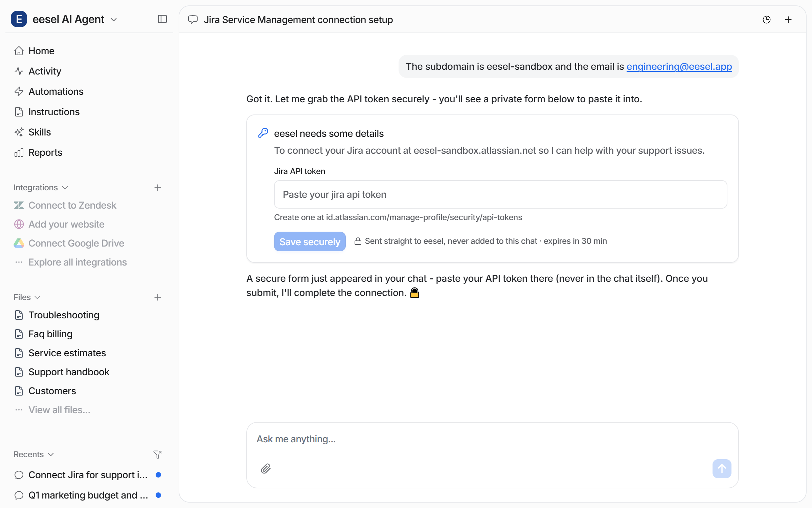Collapse the Recents section
This screenshot has width=812, height=508.
point(33,454)
